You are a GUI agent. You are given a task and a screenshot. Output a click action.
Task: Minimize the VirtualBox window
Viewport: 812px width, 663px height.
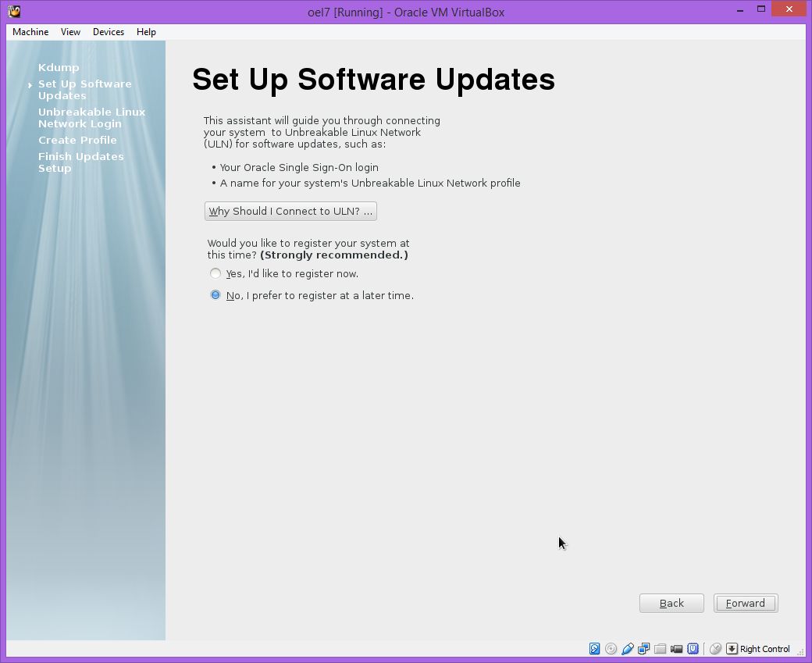pyautogui.click(x=740, y=9)
